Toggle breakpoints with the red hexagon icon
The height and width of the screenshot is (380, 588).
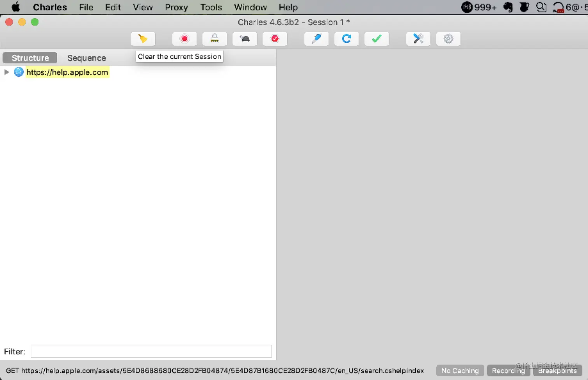pos(275,39)
